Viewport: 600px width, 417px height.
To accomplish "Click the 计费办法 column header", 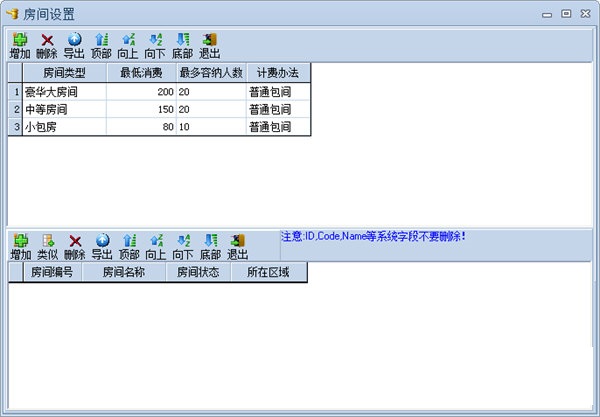I will (x=278, y=73).
